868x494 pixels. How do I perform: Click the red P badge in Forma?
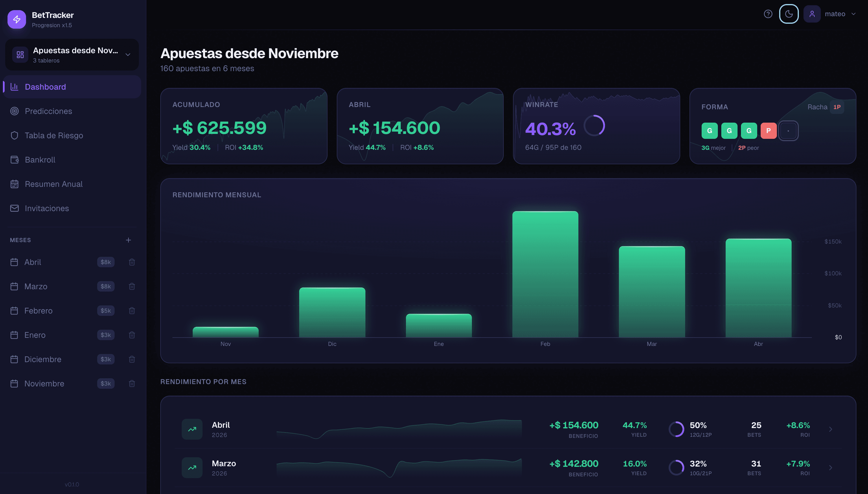768,131
